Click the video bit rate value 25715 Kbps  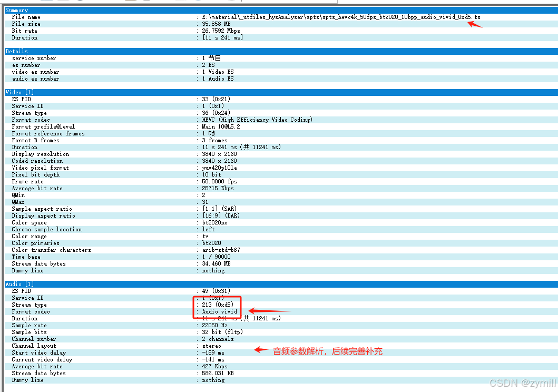click(218, 188)
